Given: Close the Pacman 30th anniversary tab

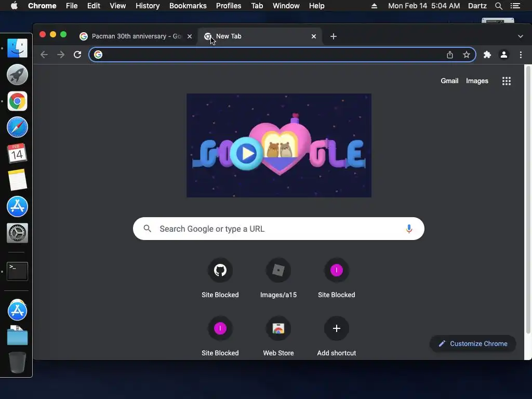Looking at the screenshot, I should click(x=190, y=36).
